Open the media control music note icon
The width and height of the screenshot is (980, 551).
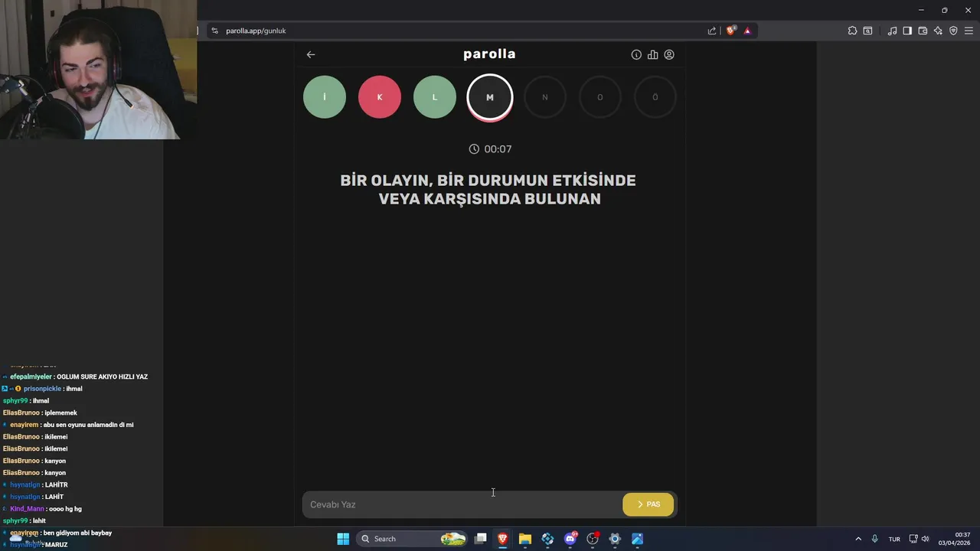pos(892,31)
